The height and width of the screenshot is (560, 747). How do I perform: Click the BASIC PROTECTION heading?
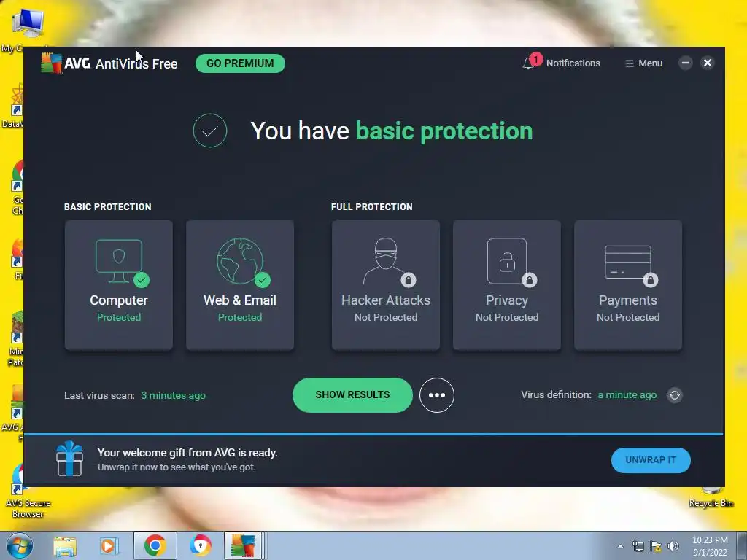[108, 206]
